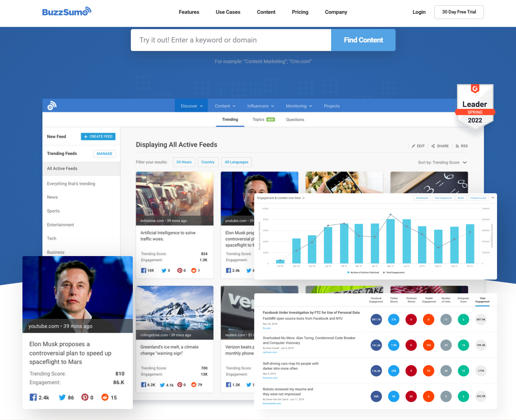Open the futurism.com link in table
Viewport: 516px width, 420px height.
(x=270, y=378)
